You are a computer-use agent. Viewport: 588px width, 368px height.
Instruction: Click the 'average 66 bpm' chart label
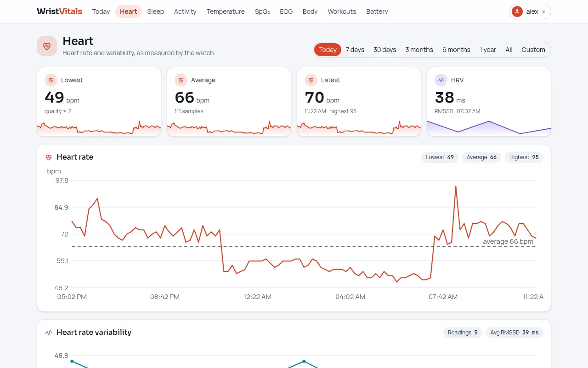coord(508,241)
